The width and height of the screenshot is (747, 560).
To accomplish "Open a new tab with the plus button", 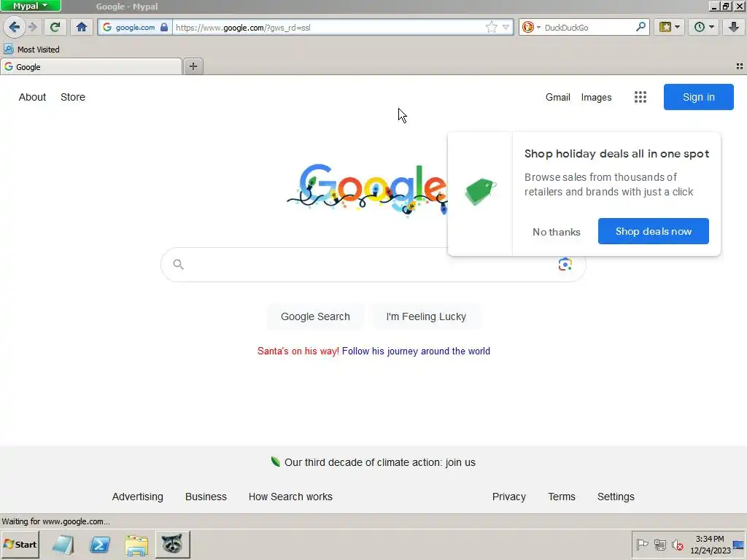I will (193, 66).
